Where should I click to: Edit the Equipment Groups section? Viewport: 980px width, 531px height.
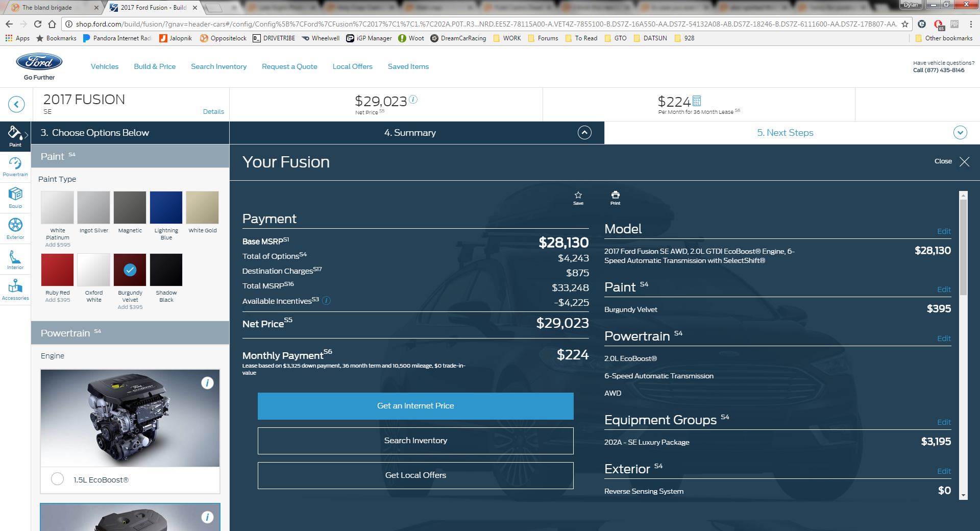(x=944, y=422)
